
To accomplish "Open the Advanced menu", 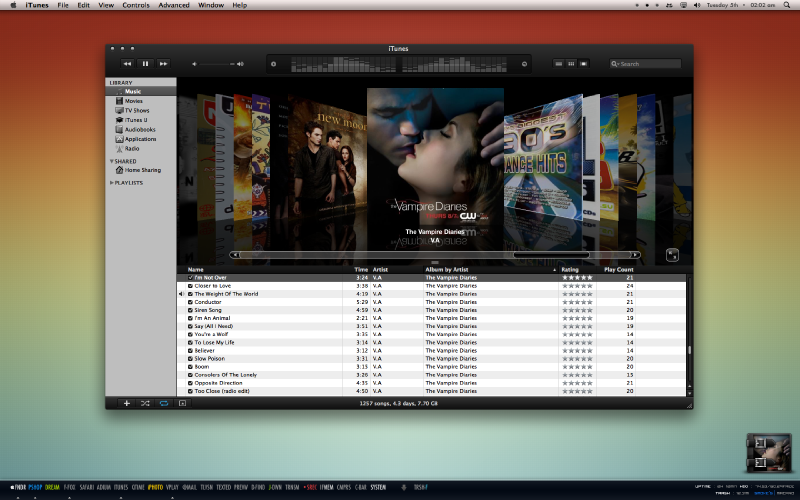I will 174,5.
